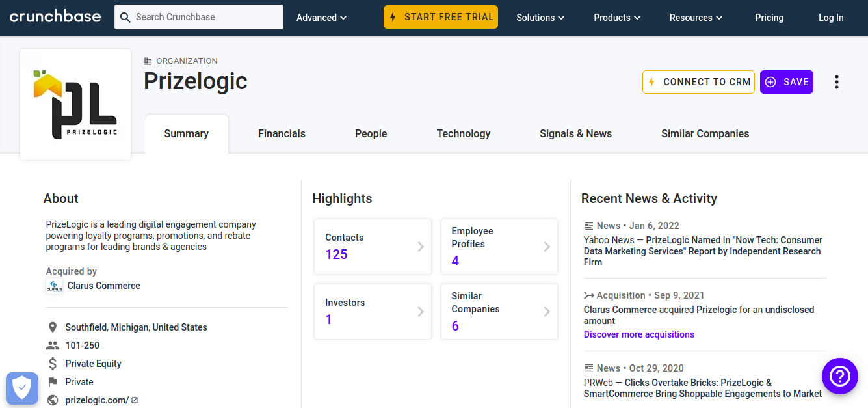Click the blue shield badge icon
The image size is (868, 408).
(x=22, y=388)
